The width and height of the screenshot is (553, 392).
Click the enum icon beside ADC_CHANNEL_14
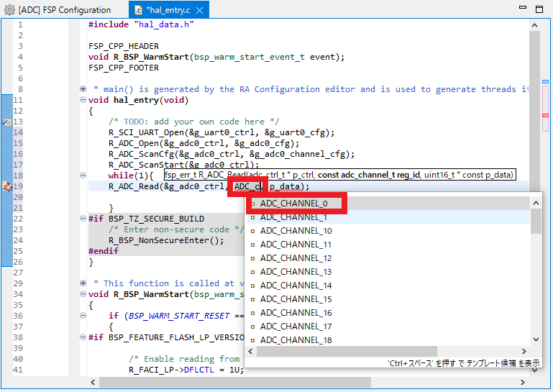[252, 286]
